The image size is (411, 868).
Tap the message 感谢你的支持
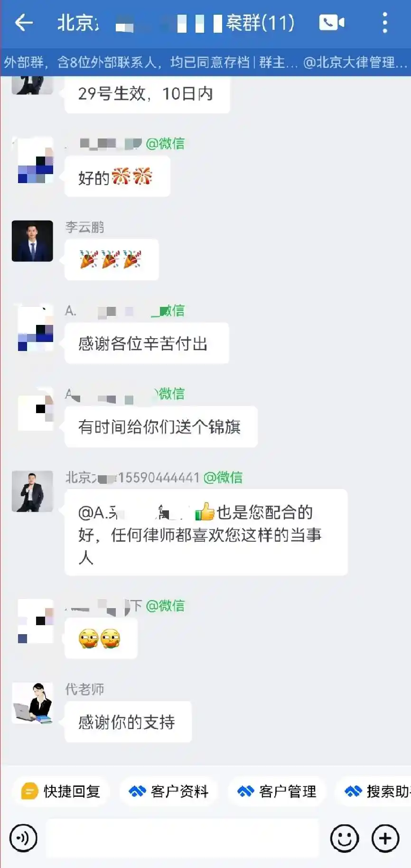click(x=128, y=722)
